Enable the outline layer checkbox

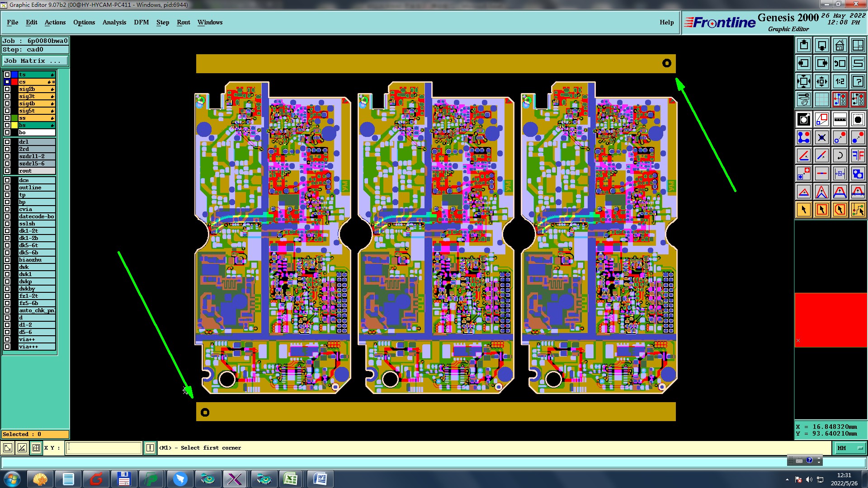7,188
